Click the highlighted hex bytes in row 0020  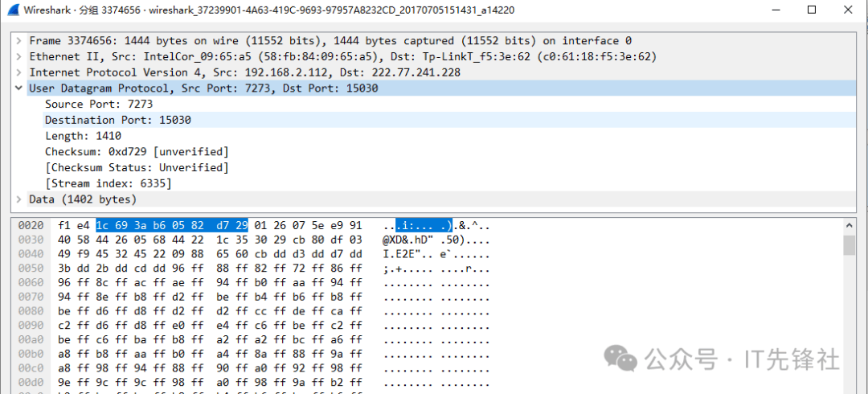tap(171, 226)
